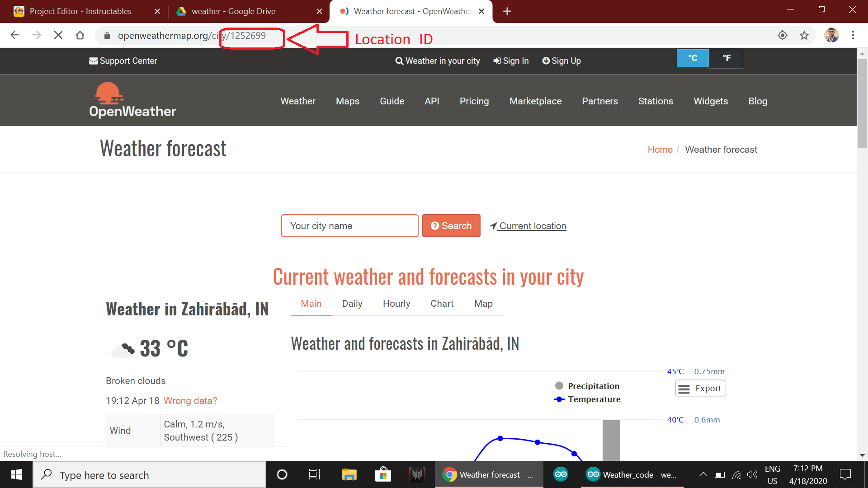Viewport: 868px width, 488px height.
Task: Click the page vertical scrollbar thumb
Action: [x=862, y=103]
